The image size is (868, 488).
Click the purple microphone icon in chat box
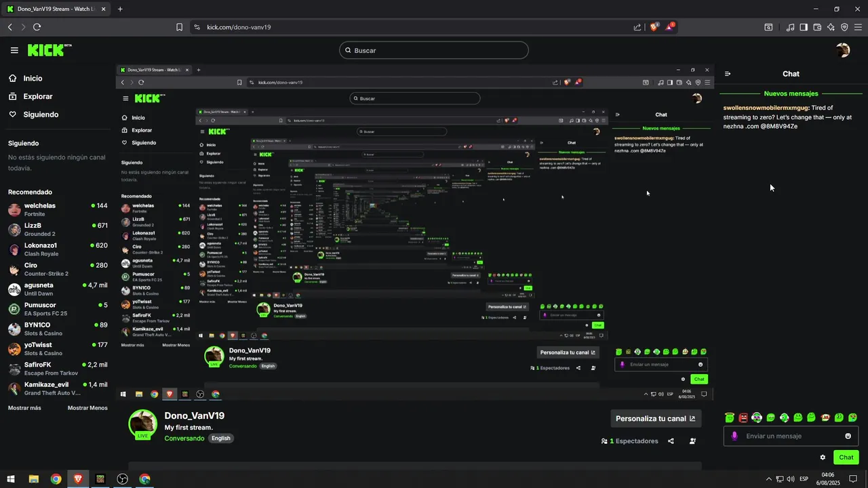[x=734, y=436]
